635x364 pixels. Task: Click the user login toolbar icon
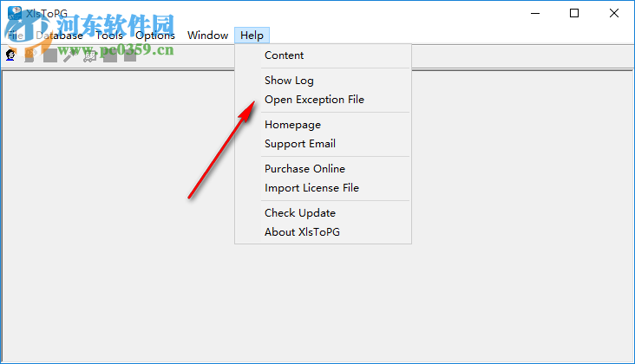(x=10, y=55)
